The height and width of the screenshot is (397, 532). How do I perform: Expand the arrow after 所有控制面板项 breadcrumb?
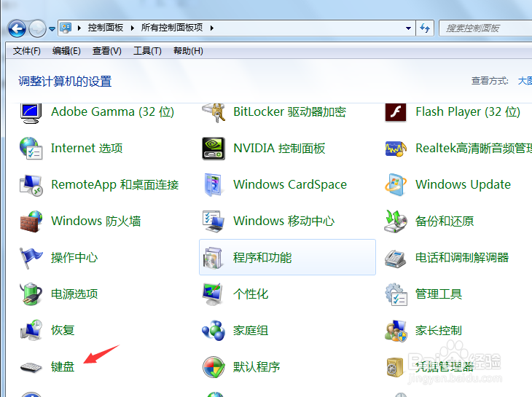click(x=212, y=28)
